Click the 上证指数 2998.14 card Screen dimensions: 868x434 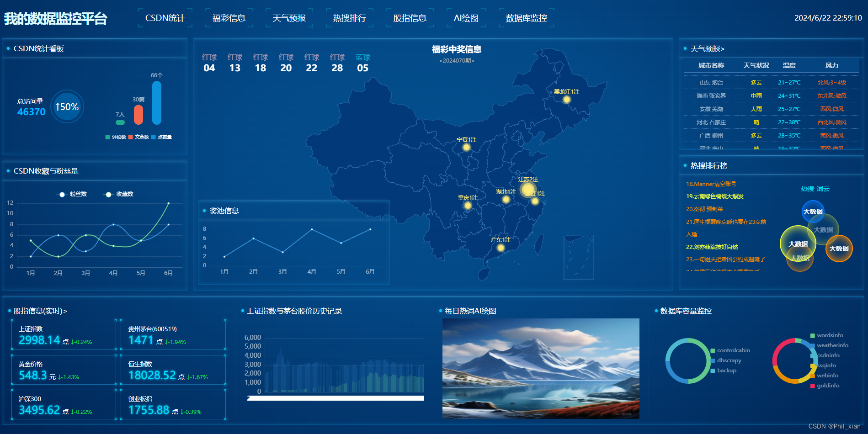tap(64, 335)
